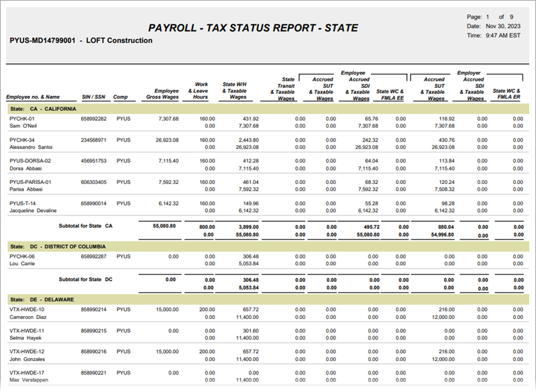Click employee number PYCHK-34
This screenshot has height=392, width=536.
tap(22, 140)
